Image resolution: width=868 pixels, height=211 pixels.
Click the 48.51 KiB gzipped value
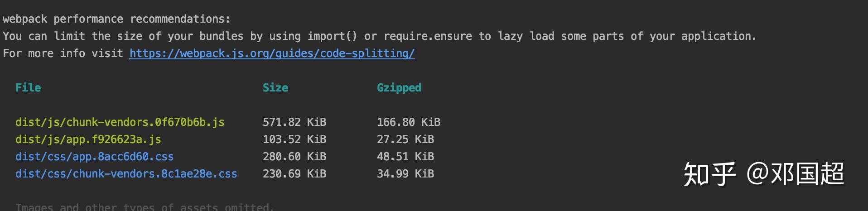pos(405,157)
